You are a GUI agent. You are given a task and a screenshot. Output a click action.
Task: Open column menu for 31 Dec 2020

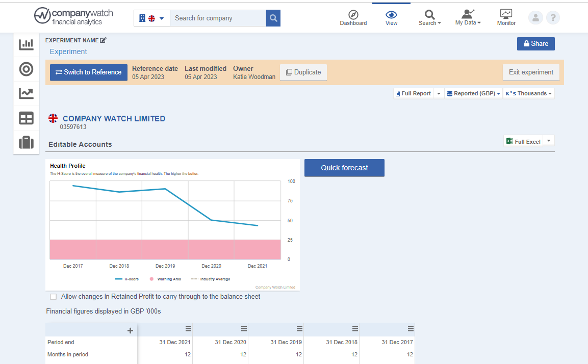pyautogui.click(x=244, y=329)
